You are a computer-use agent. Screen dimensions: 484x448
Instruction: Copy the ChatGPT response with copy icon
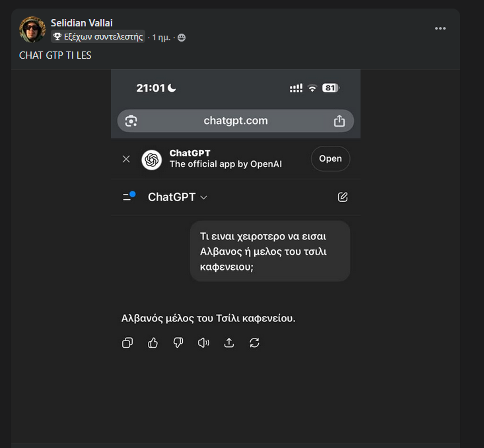coord(127,343)
